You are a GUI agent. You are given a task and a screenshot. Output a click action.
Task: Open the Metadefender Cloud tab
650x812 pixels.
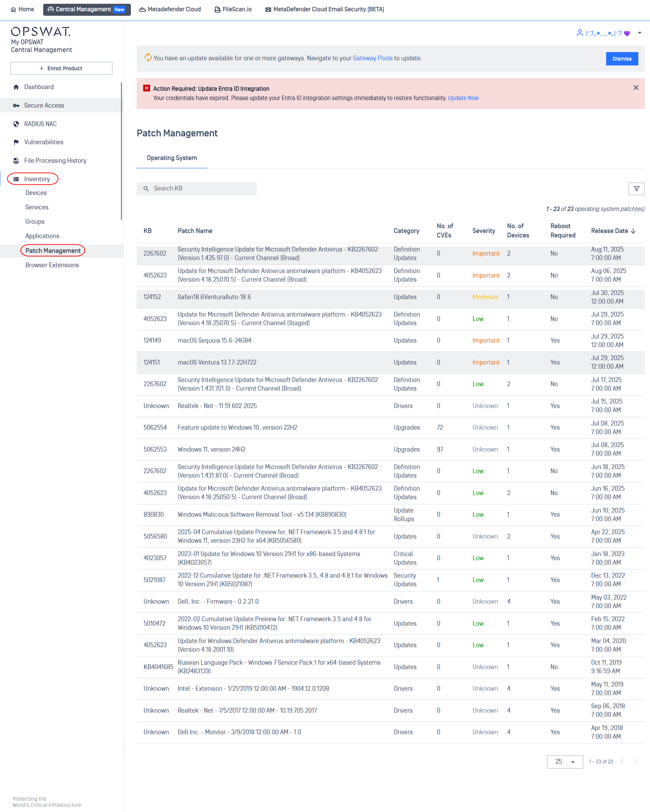point(170,9)
